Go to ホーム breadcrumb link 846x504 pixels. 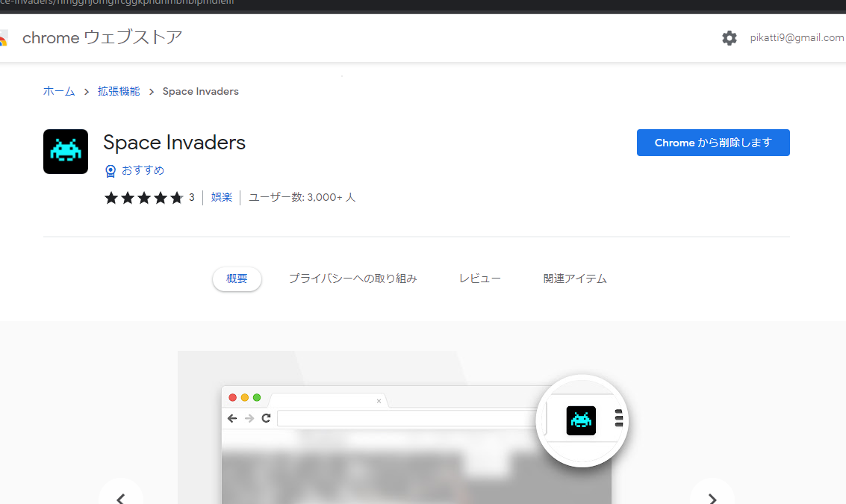pos(59,91)
